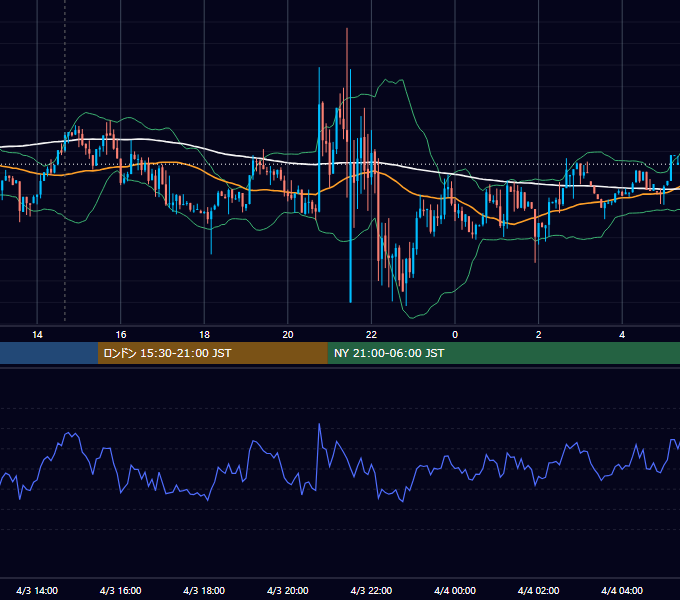Viewport: 680px width, 600px height.
Task: Click the 4/3 18:00 label on the indicator axis
Action: point(204,590)
